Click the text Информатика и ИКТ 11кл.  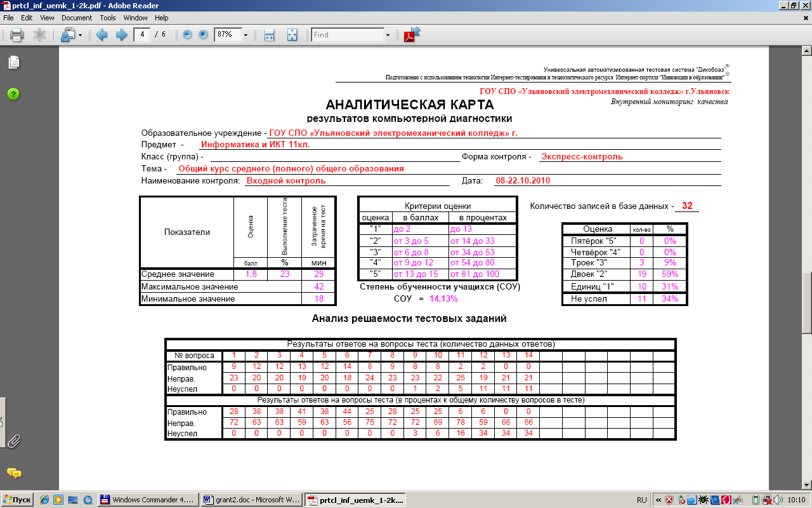point(255,144)
